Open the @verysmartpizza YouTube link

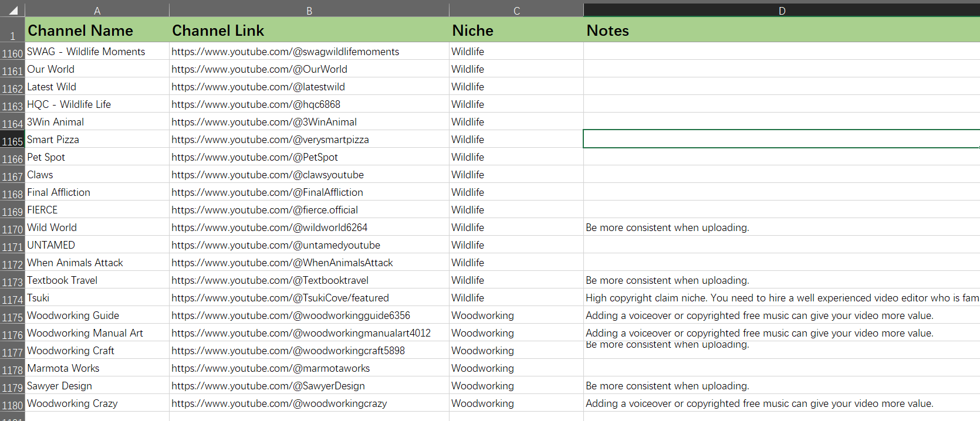tap(270, 140)
